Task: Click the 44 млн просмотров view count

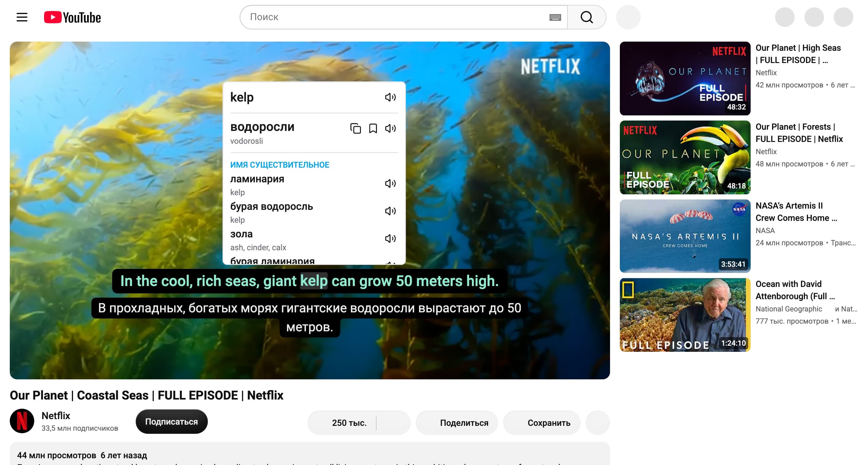Action: tap(56, 455)
